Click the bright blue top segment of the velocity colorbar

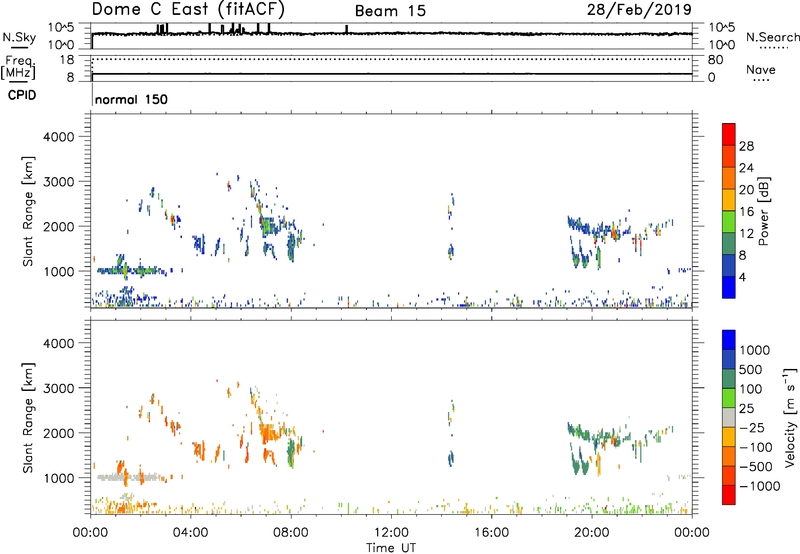tap(729, 340)
